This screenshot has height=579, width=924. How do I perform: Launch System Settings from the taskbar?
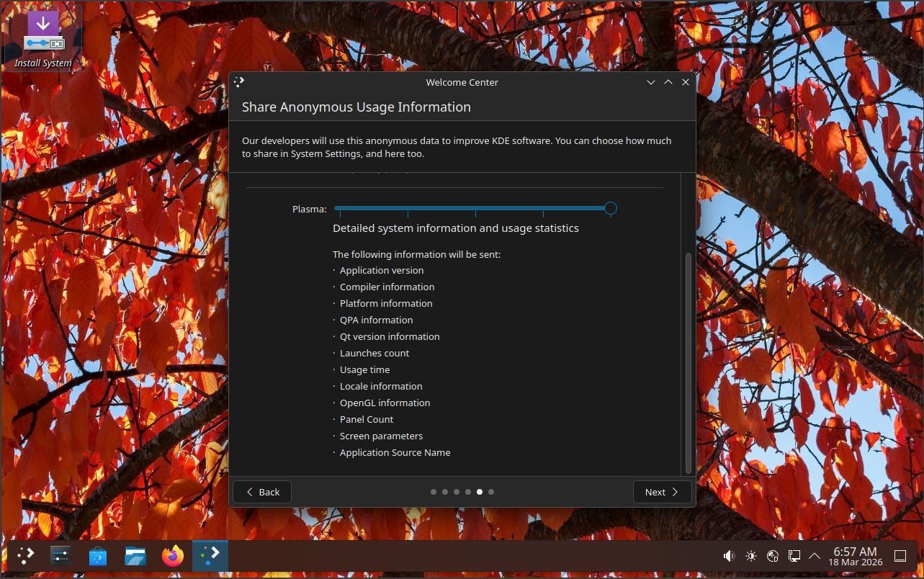tap(60, 556)
